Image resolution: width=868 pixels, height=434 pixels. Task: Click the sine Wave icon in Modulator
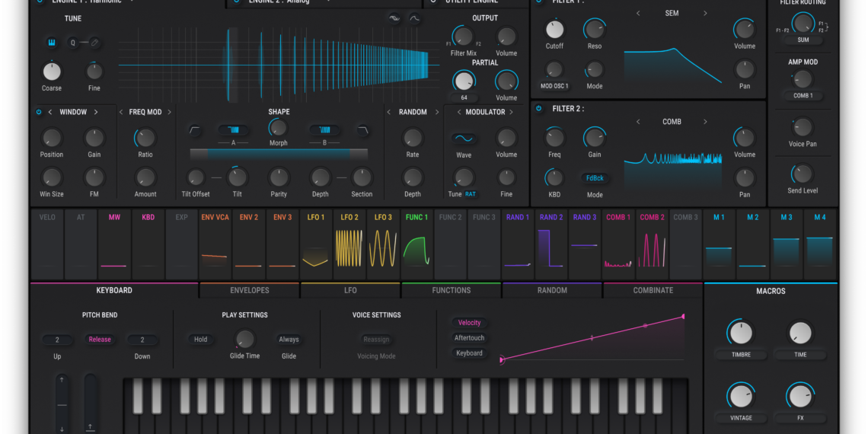[463, 139]
